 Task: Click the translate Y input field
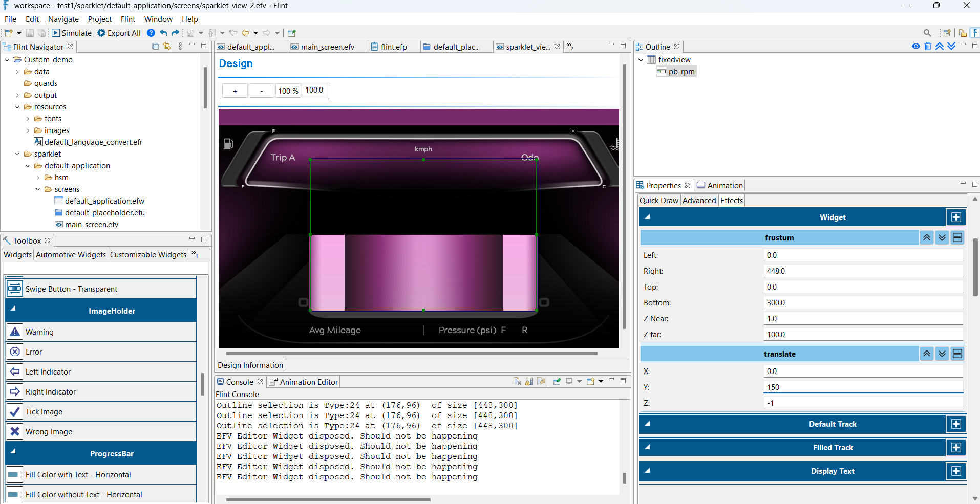(863, 387)
